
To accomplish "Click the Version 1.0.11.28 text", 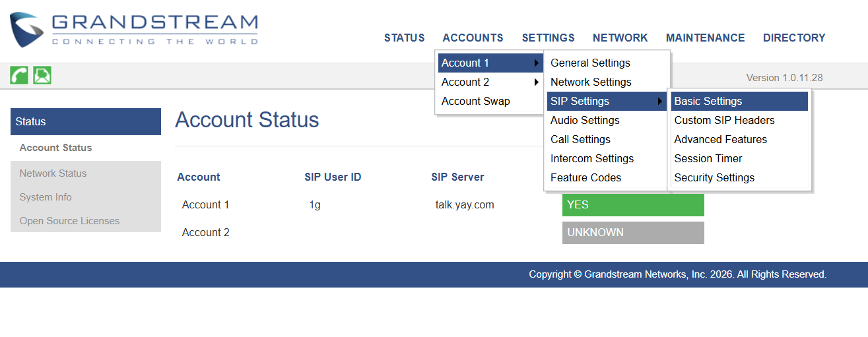I will (784, 78).
